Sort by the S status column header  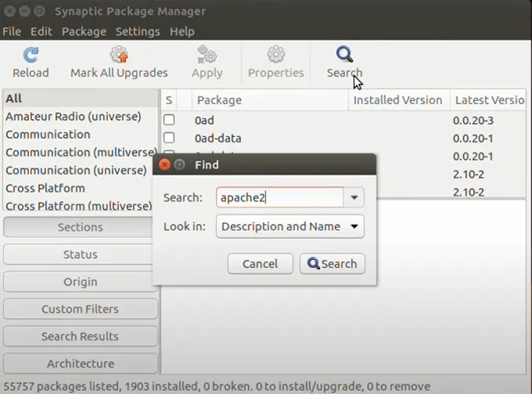[169, 100]
